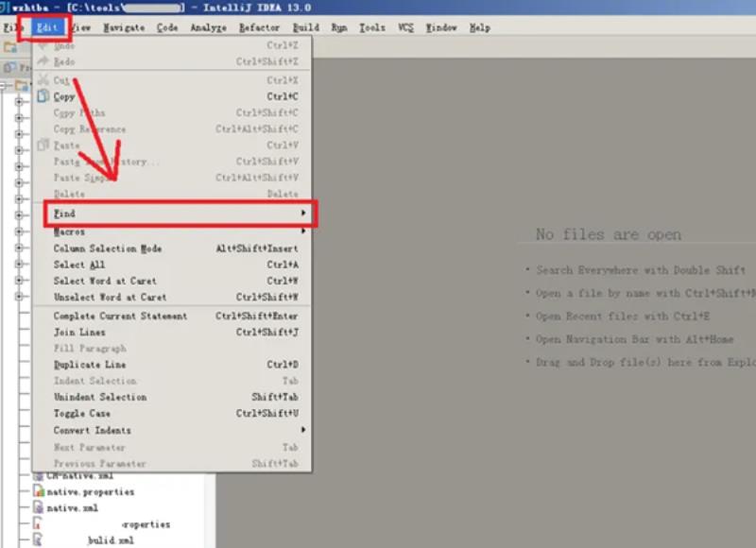
Task: Open Convert Indents submenu
Action: point(172,431)
